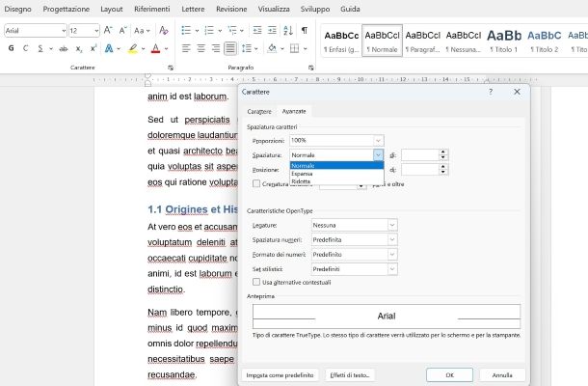Open the font size 12 dropdown

96,31
